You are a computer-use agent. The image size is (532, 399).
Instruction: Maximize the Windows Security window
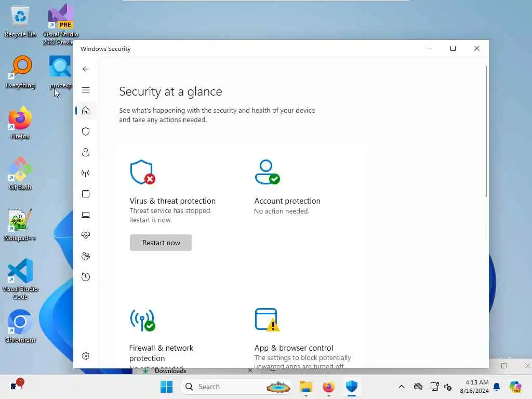[453, 48]
